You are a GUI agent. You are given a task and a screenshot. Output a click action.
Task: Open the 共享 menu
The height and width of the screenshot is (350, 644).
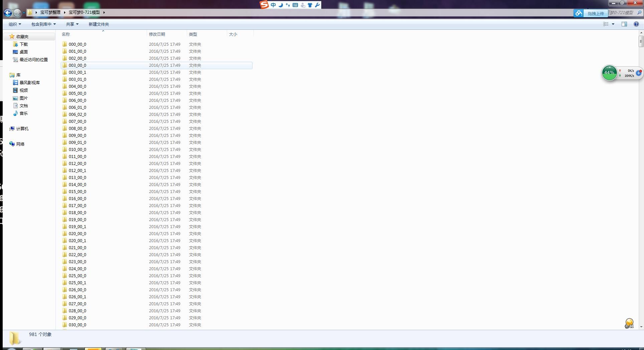tap(72, 24)
